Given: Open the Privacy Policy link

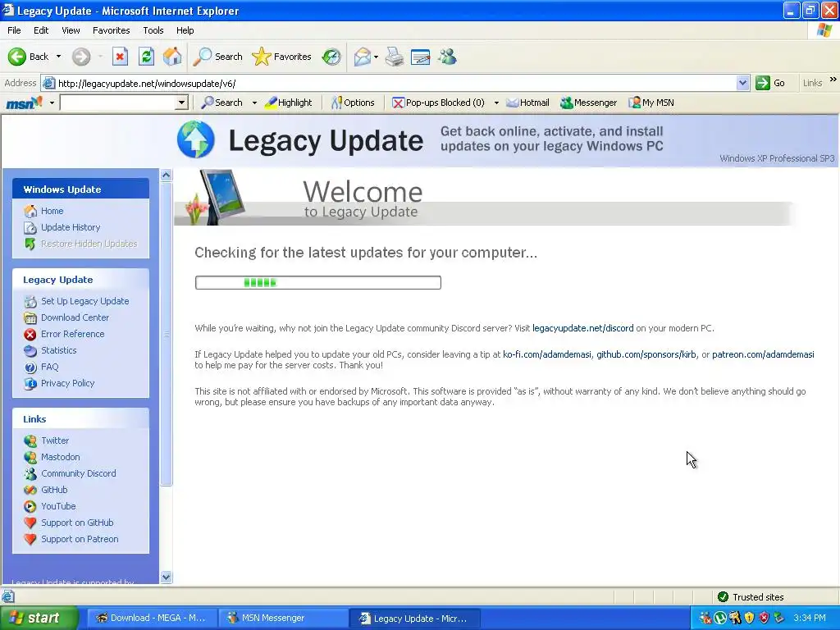Looking at the screenshot, I should 67,383.
